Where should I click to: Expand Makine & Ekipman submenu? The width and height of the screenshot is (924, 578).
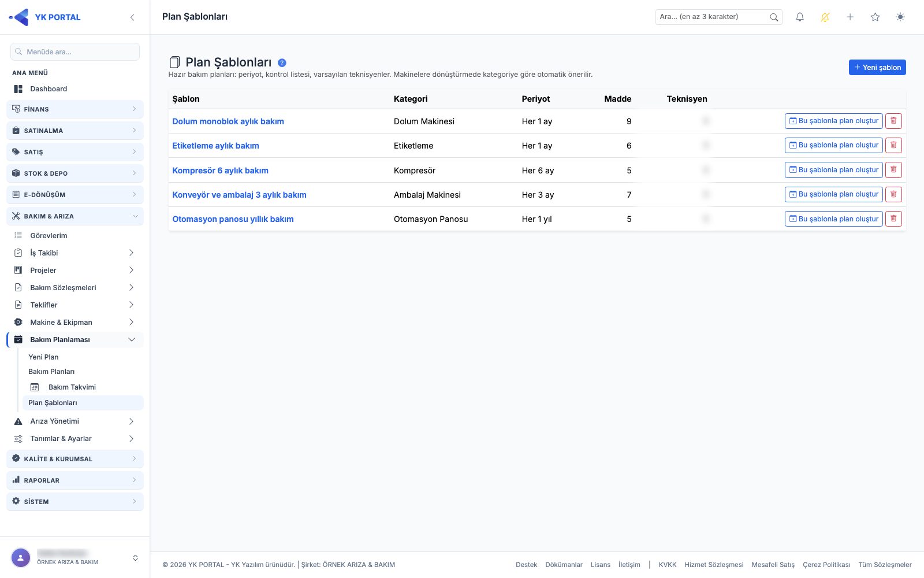(x=75, y=323)
